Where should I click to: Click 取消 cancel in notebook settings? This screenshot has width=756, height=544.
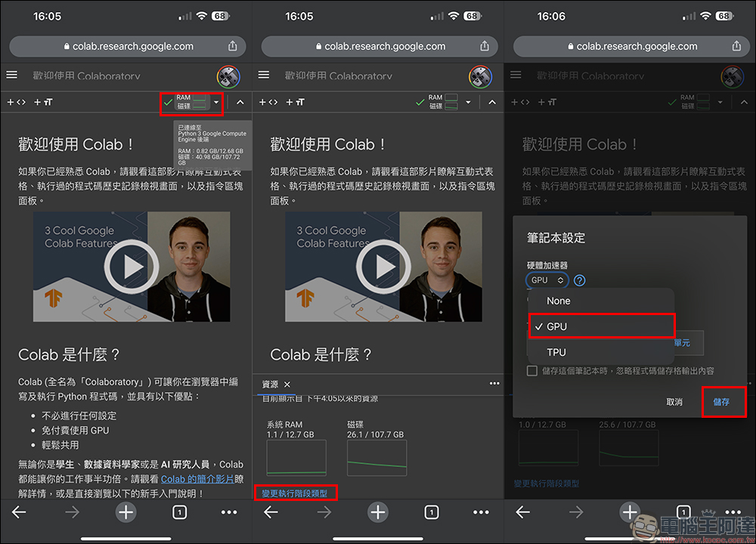pyautogui.click(x=674, y=402)
